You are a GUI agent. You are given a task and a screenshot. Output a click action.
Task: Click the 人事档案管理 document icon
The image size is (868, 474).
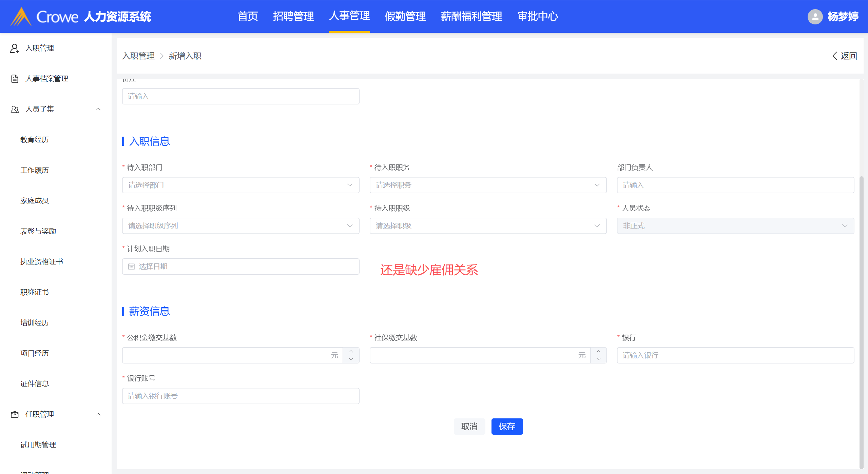15,79
